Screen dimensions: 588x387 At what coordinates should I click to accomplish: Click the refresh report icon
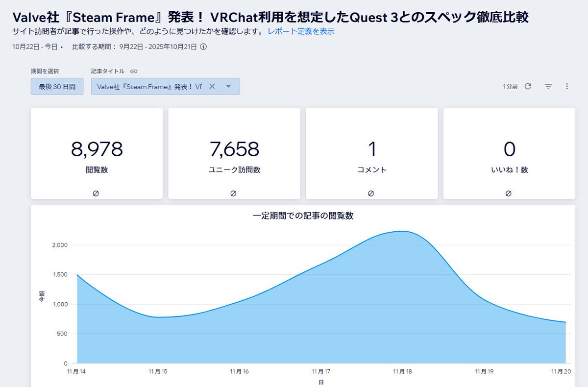pyautogui.click(x=528, y=86)
